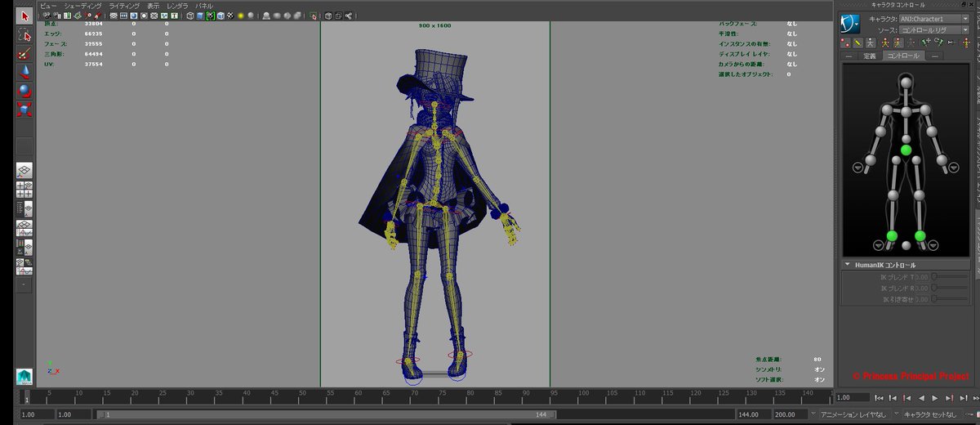Toggle use all lights yellow bulb
This screenshot has height=425, width=980.
pyautogui.click(x=241, y=15)
